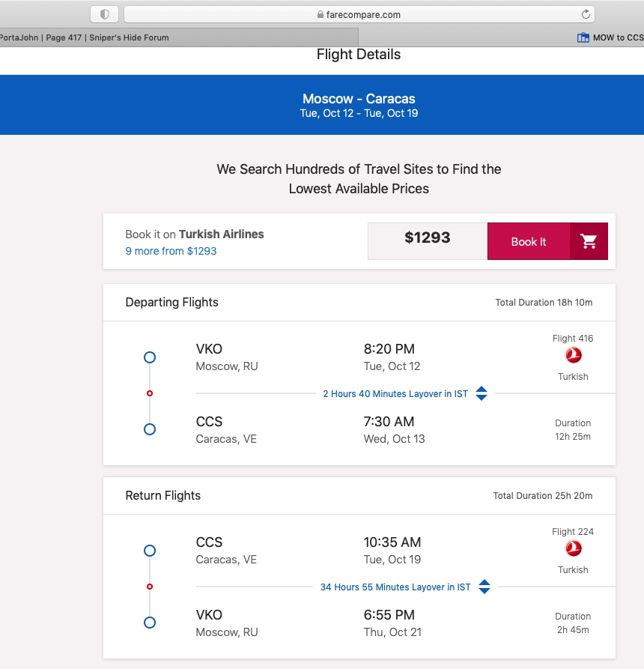Click the Safari privacy shield icon
Image resolution: width=644 pixels, height=669 pixels.
click(x=105, y=14)
